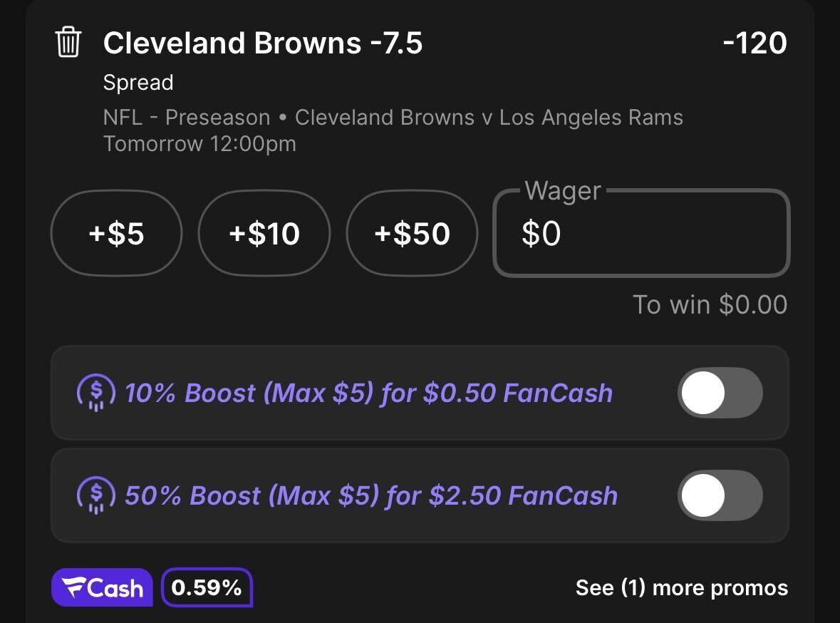This screenshot has height=623, width=840.
Task: Tap the Tomorrow 12:00pm game time
Action: (199, 144)
